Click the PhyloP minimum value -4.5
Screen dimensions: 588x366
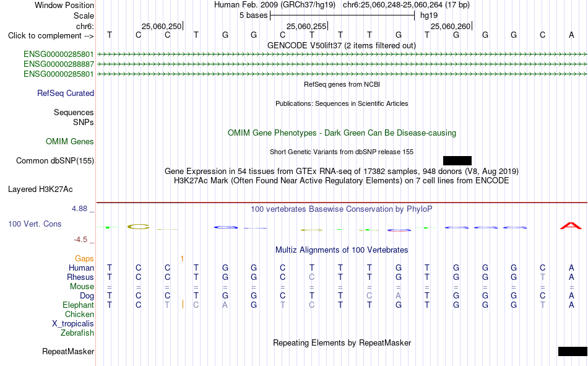pos(80,240)
